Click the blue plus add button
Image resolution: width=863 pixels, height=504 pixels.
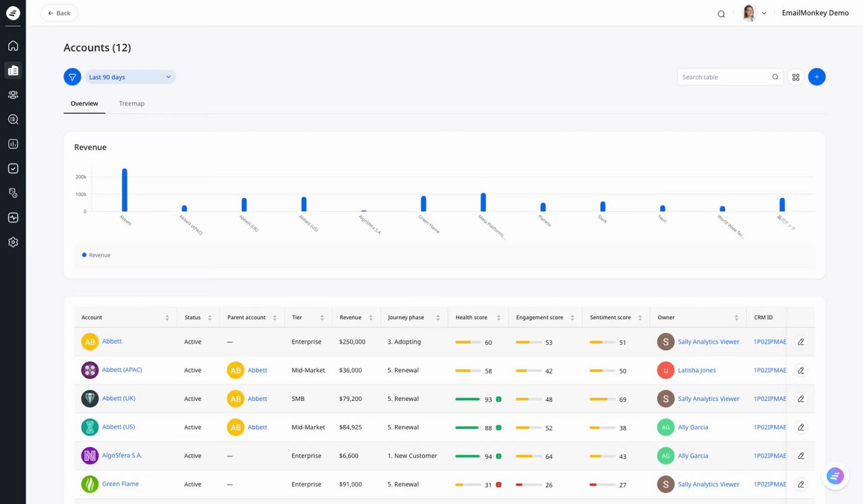[816, 77]
